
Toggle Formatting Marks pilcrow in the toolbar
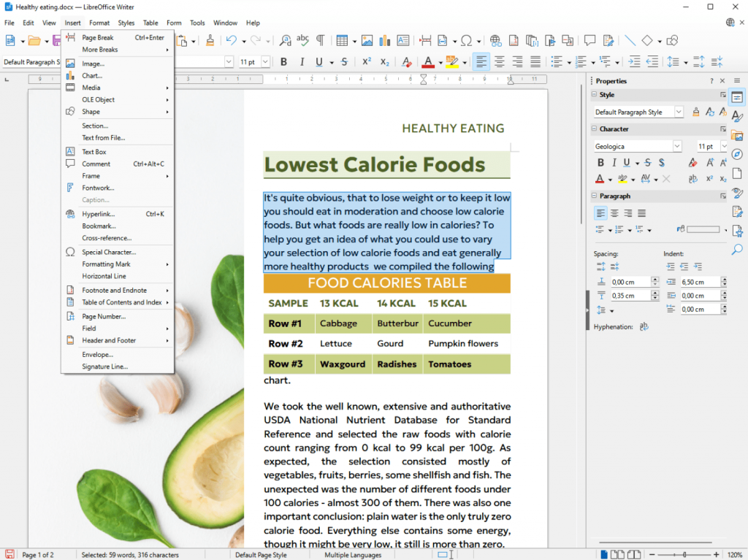point(320,41)
